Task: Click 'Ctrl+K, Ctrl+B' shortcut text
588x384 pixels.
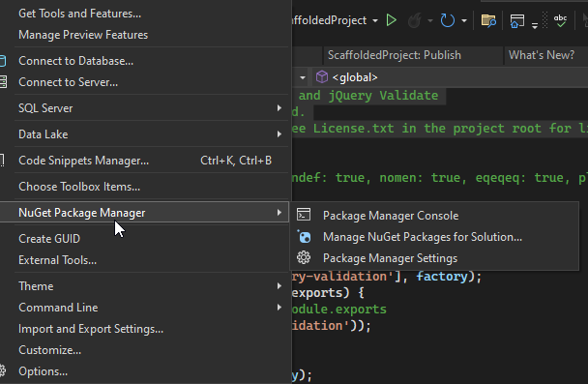Action: (236, 161)
